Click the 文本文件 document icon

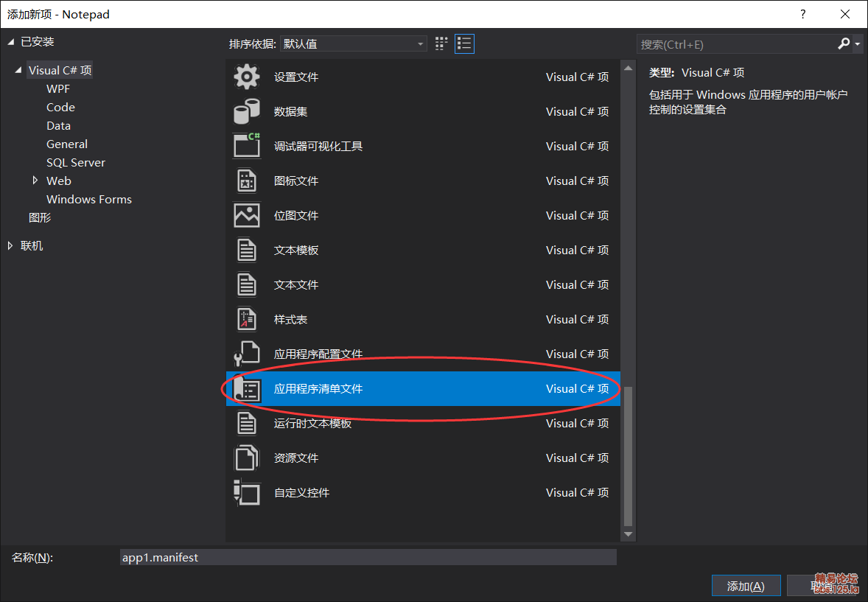click(x=246, y=284)
